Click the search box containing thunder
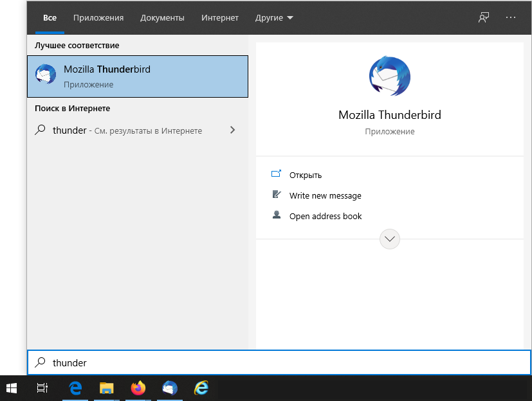Viewport: 532px width, 401px height. tap(279, 362)
